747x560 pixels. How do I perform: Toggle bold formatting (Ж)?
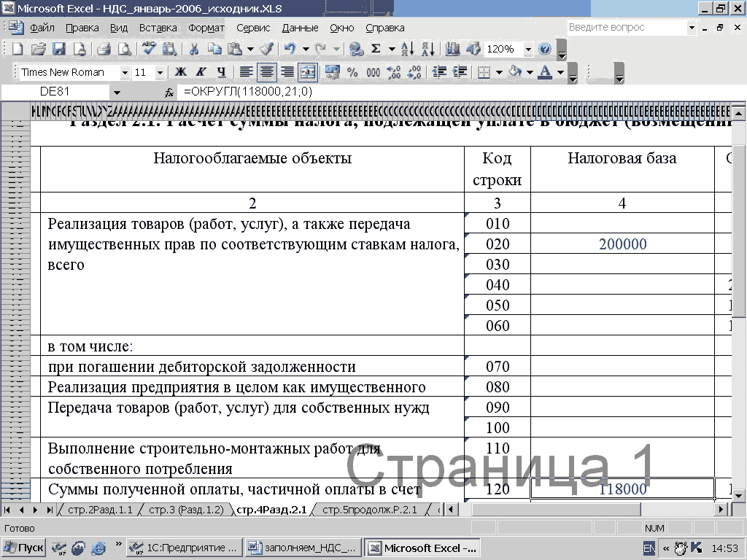pyautogui.click(x=179, y=72)
